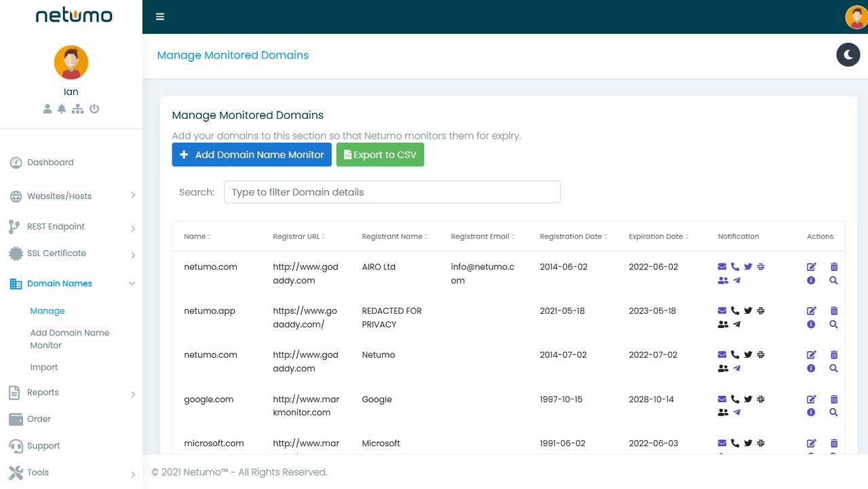868x489 pixels.
Task: Select Import under Domain Names
Action: click(x=44, y=367)
